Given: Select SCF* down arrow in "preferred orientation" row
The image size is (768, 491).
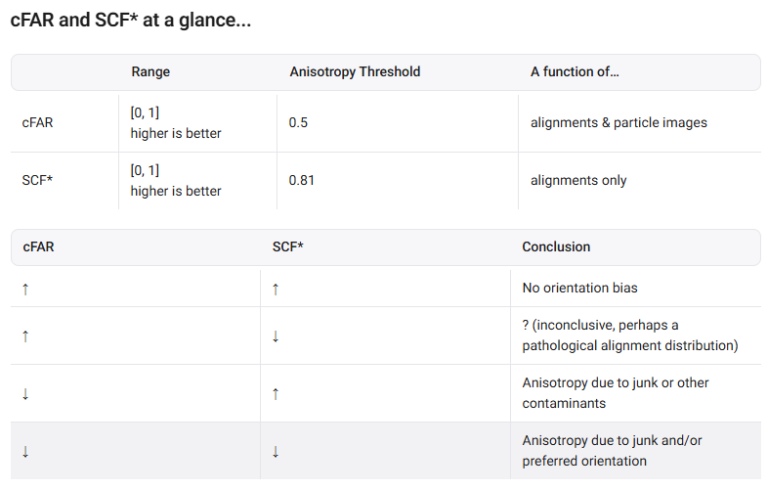Looking at the screenshot, I should click(275, 451).
